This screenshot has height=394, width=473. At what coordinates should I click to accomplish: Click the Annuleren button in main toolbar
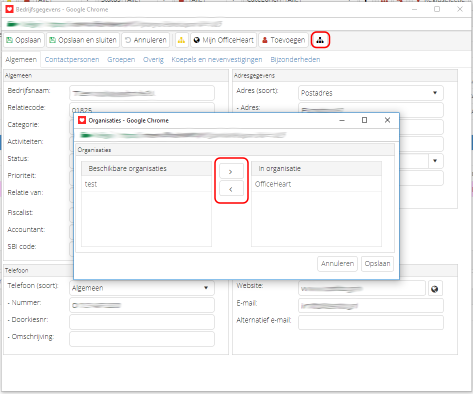coord(146,40)
